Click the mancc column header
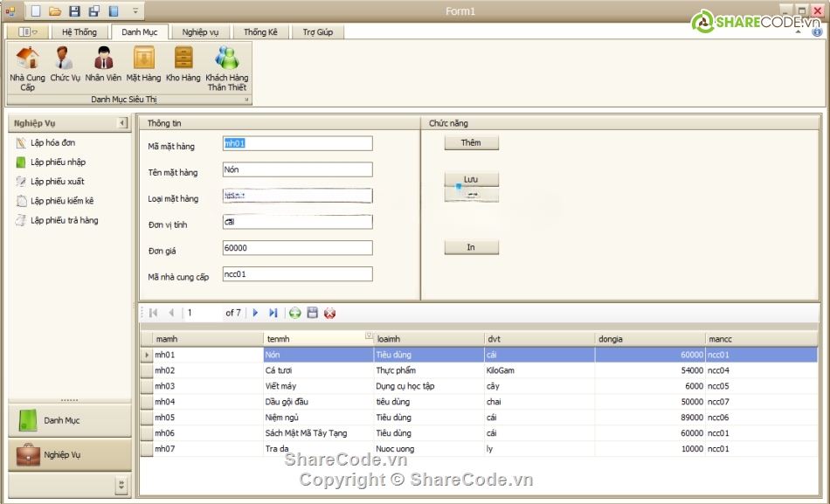This screenshot has width=830, height=504. coord(762,339)
